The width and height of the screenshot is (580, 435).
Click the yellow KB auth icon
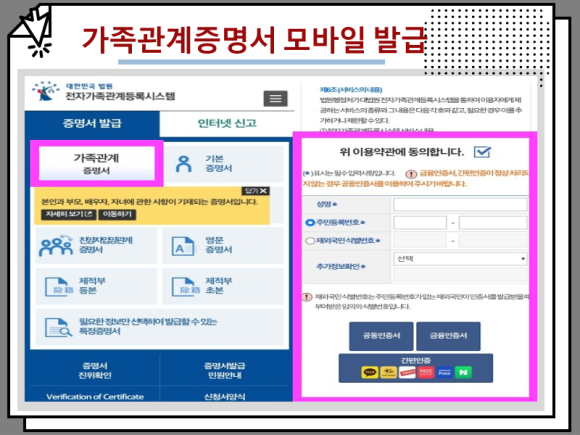click(388, 372)
